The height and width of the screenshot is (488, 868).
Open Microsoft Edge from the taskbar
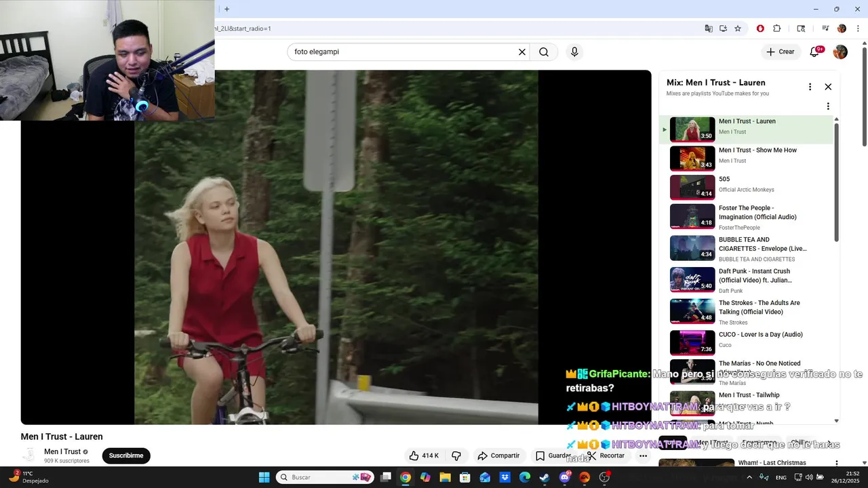pyautogui.click(x=525, y=477)
